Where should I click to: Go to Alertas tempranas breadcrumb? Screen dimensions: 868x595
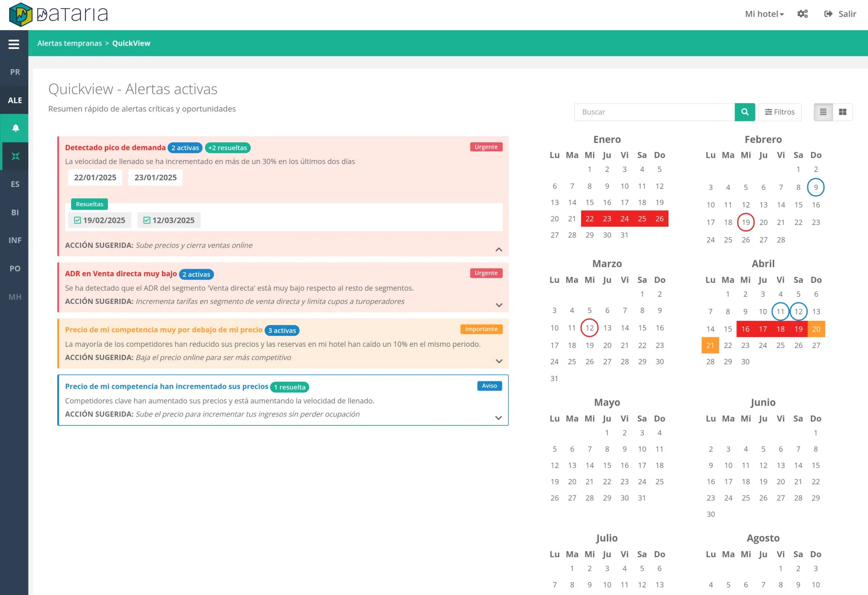point(70,43)
